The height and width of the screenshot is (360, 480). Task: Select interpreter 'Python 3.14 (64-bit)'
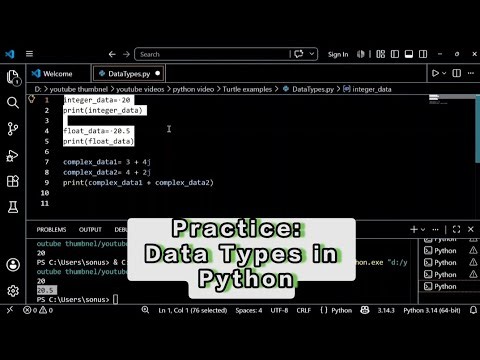[x=432, y=310]
